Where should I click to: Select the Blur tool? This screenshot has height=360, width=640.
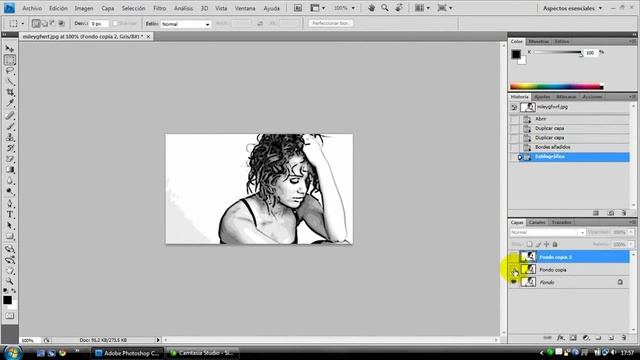click(9, 180)
